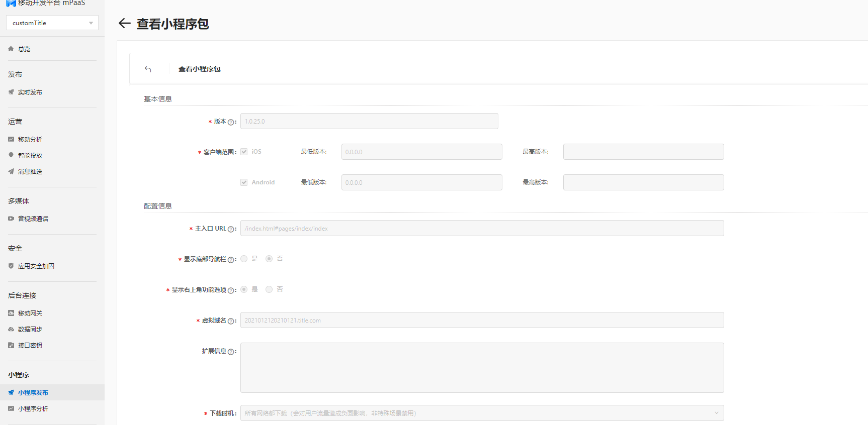
Task: Click the 基本信息 section heading
Action: 158,99
